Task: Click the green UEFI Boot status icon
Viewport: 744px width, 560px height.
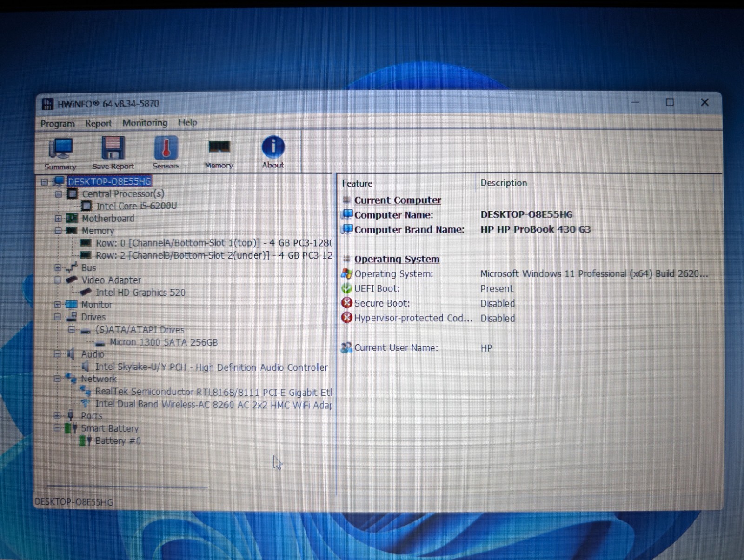Action: [347, 288]
